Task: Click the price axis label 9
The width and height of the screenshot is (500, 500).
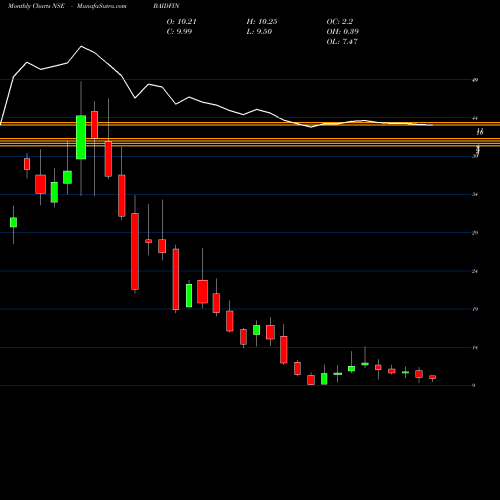Action: point(474,386)
